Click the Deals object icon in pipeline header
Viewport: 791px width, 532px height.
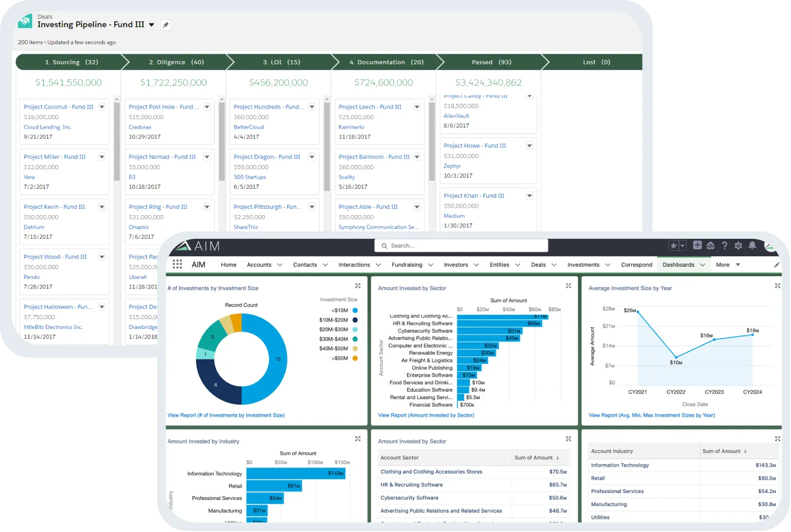[25, 21]
